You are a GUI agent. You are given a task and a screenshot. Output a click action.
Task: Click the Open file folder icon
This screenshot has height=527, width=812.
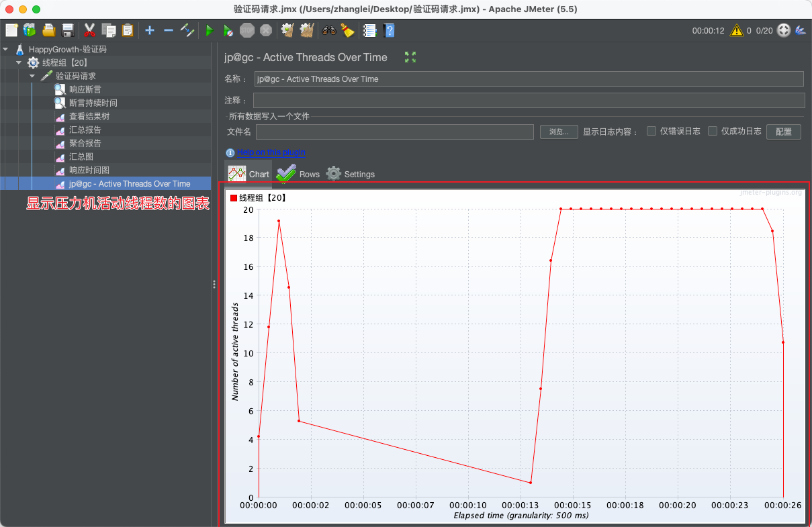[x=49, y=30]
